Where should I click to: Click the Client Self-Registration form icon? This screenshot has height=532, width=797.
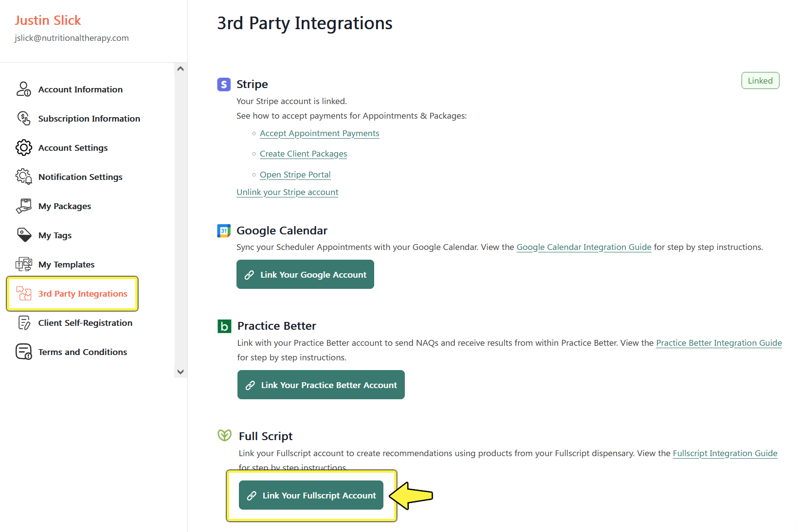coord(24,323)
